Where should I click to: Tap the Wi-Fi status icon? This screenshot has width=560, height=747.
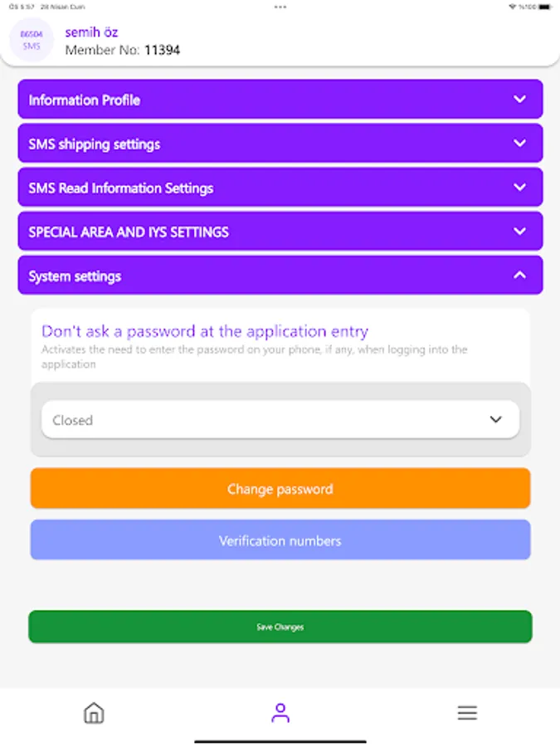[514, 7]
